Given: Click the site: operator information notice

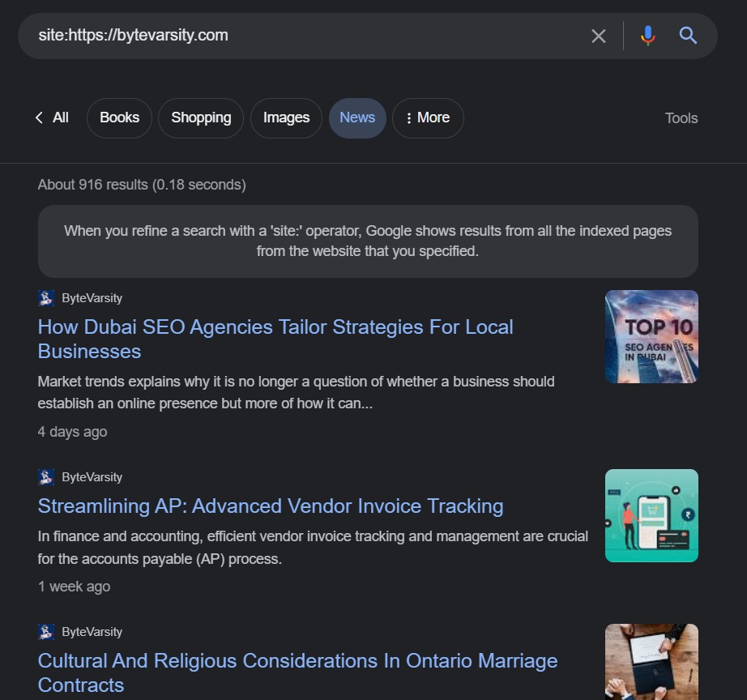Looking at the screenshot, I should tap(368, 241).
